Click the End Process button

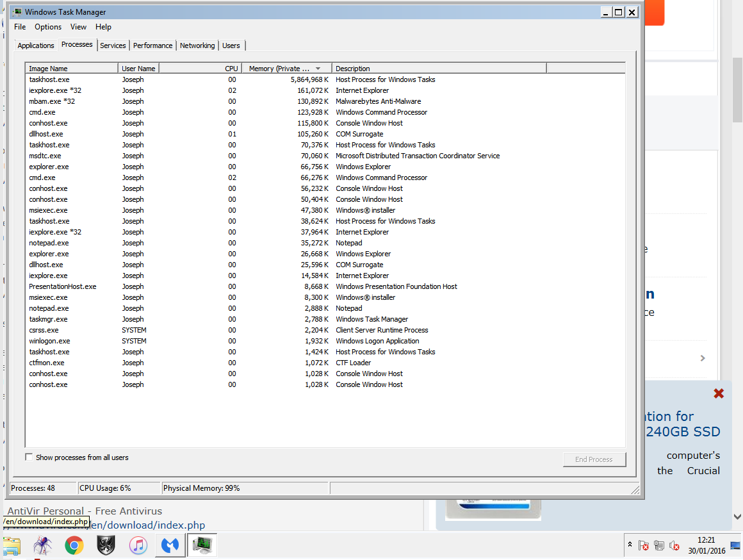pyautogui.click(x=594, y=459)
